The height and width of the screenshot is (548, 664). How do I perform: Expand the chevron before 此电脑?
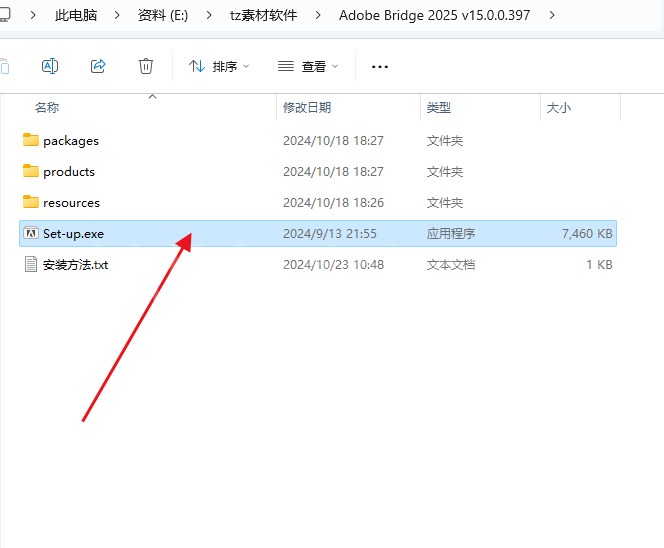(33, 15)
